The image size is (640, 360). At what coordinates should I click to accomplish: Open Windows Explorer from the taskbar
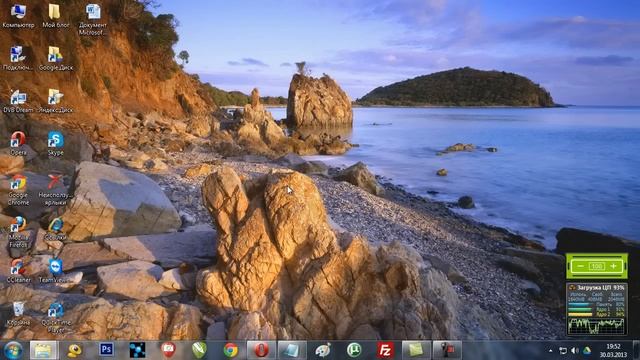click(44, 350)
